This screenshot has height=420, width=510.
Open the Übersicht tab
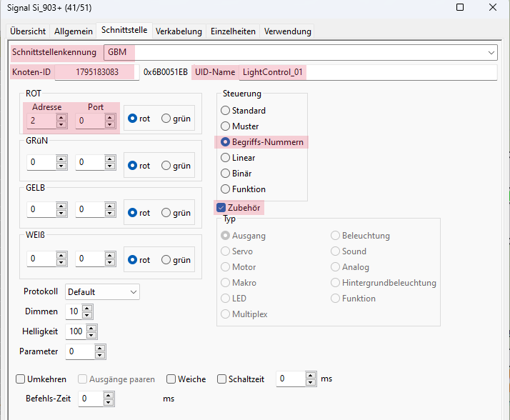pyautogui.click(x=29, y=31)
